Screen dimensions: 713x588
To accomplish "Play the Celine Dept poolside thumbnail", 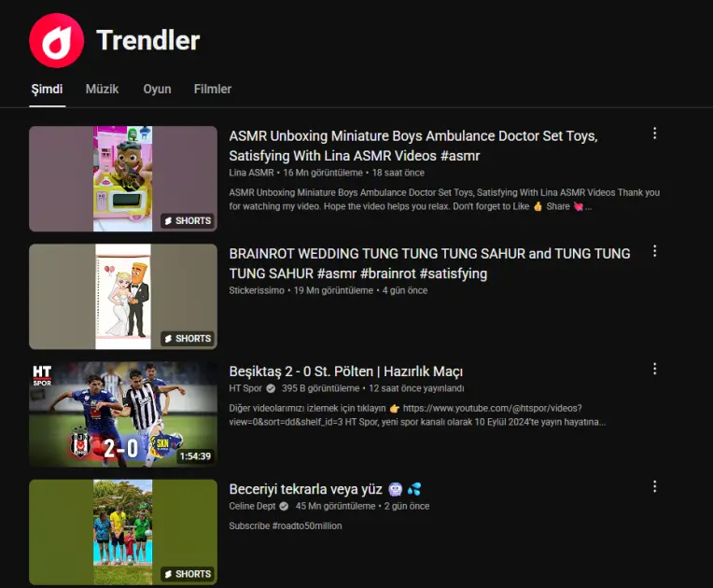I will click(x=123, y=532).
